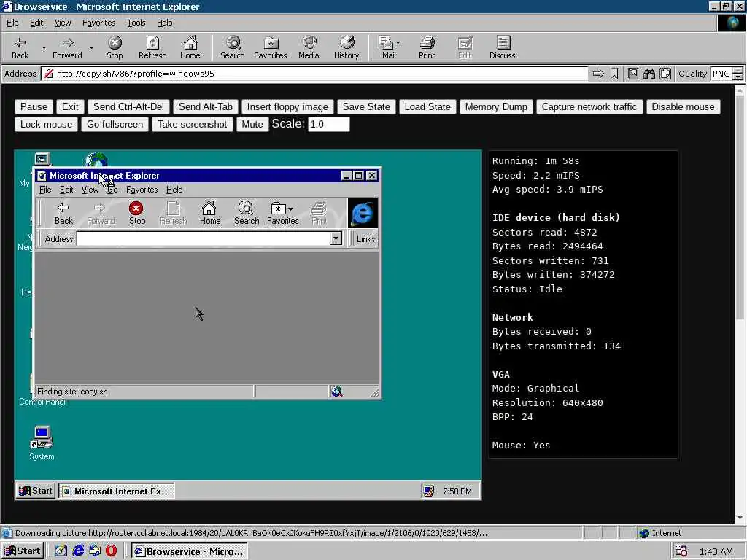747x560 pixels.
Task: Open the Mail button dropdown arrow
Action: click(x=398, y=43)
